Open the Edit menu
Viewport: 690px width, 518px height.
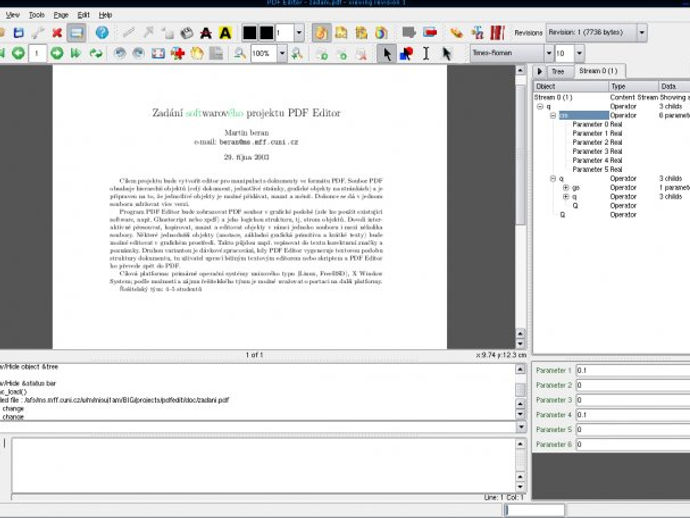[84, 15]
